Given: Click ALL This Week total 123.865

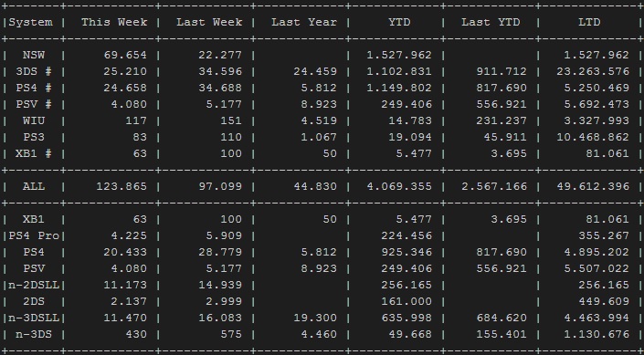Looking at the screenshot, I should pyautogui.click(x=121, y=186).
